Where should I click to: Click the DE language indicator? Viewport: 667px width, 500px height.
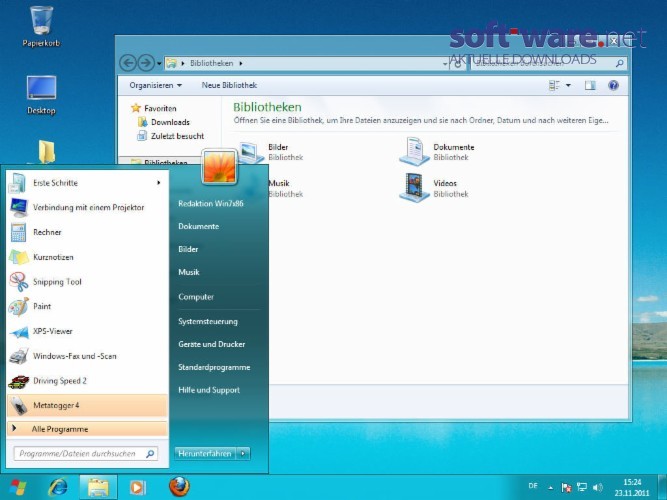point(533,486)
